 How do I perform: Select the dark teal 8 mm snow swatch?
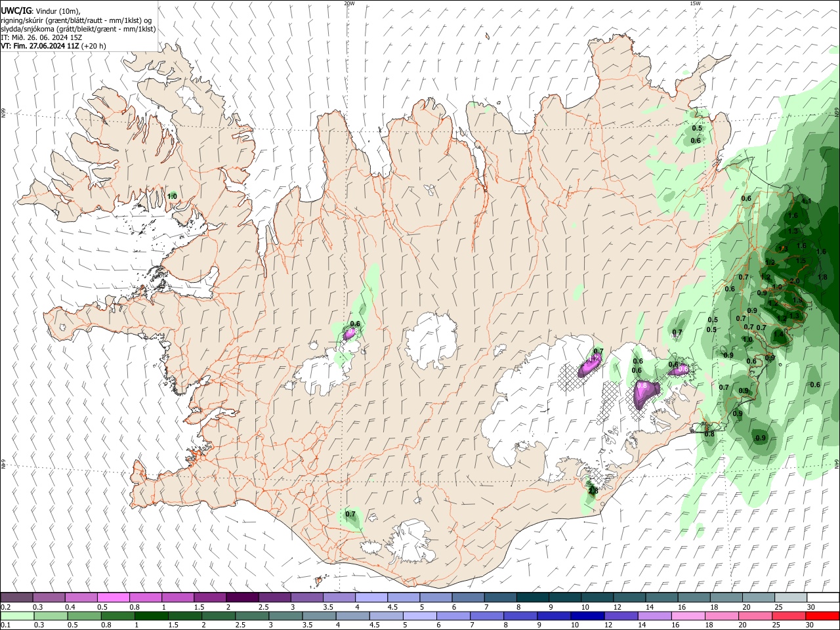pyautogui.click(x=532, y=597)
